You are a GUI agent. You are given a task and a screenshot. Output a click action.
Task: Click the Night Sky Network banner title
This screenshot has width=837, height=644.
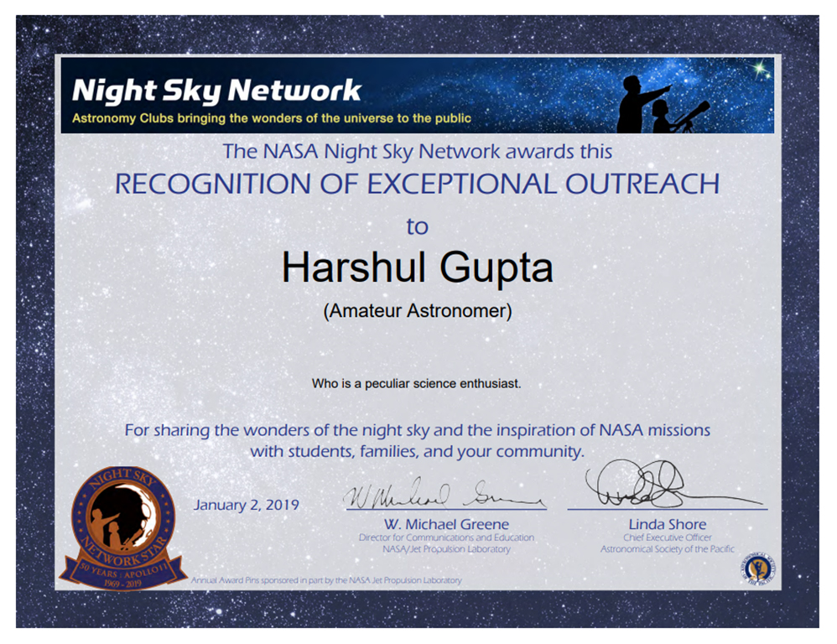pyautogui.click(x=216, y=91)
